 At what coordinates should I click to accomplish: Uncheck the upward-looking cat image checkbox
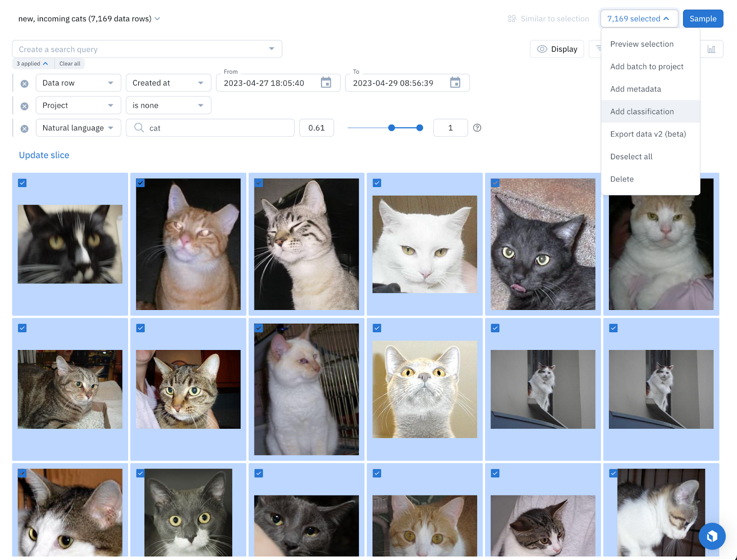[x=377, y=328]
